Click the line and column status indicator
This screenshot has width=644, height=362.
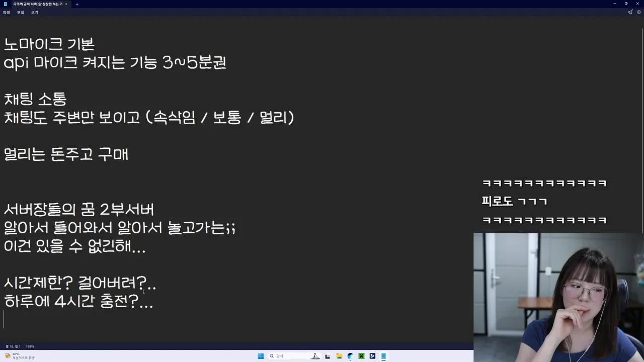[13, 346]
